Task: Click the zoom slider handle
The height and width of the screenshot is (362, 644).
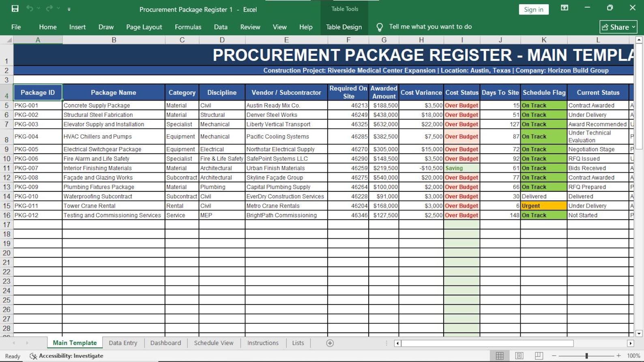Action: click(586, 356)
